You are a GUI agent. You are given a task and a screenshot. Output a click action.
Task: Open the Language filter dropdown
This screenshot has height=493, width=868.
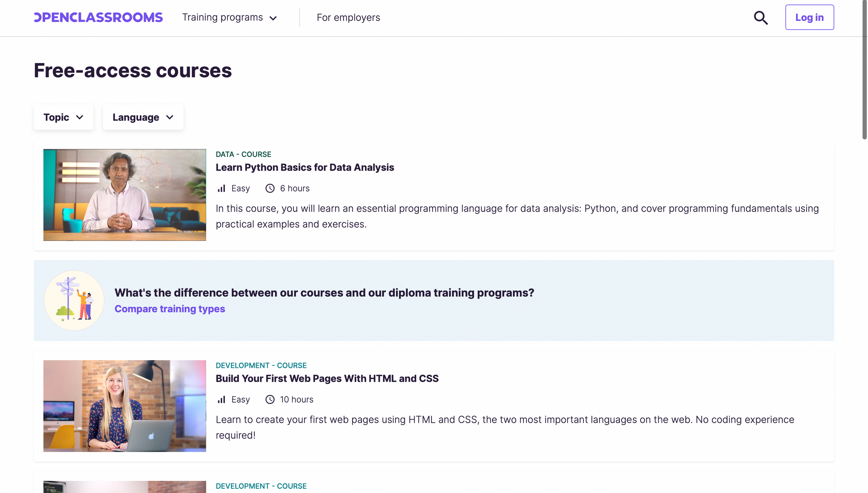[x=143, y=117]
